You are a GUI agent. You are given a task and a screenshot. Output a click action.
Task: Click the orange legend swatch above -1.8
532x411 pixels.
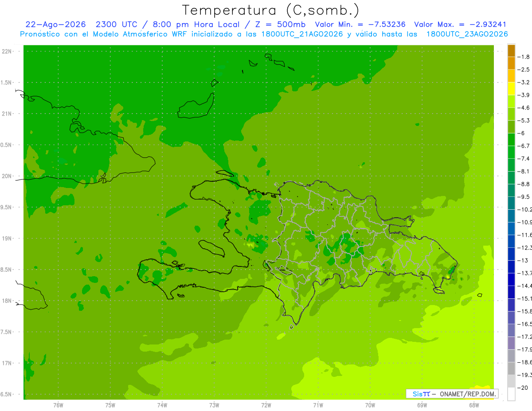(511, 51)
